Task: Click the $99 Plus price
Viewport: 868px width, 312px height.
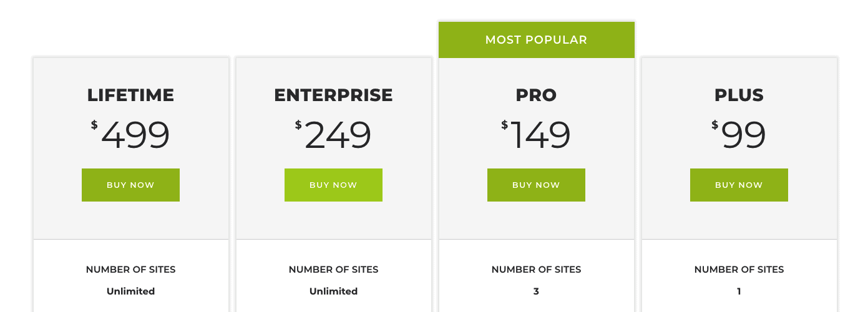Action: (x=739, y=135)
